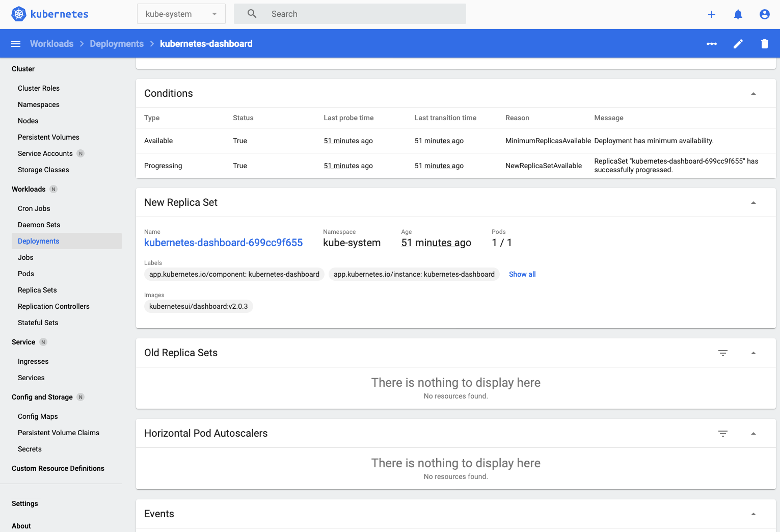Click the app.kubernetes.io/component label chip
Screen dimensions: 780x532
(234, 274)
